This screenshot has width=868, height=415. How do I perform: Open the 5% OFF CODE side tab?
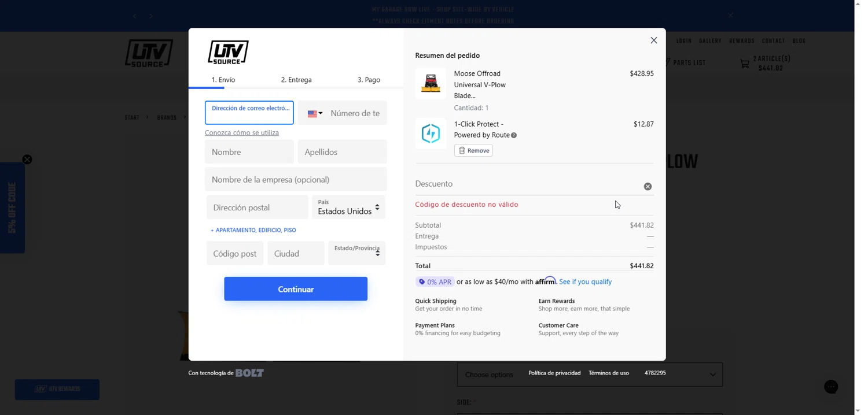tap(12, 208)
